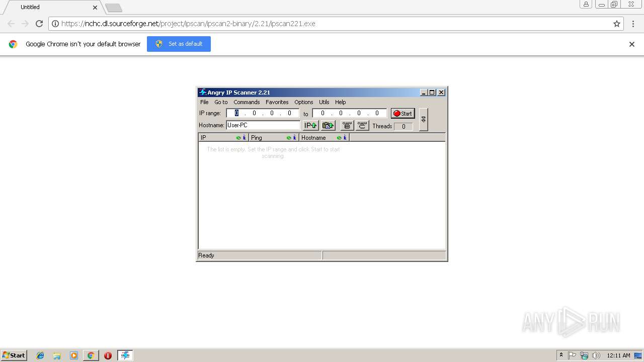Click the starting IP range field
644x362 pixels.
pyautogui.click(x=263, y=113)
